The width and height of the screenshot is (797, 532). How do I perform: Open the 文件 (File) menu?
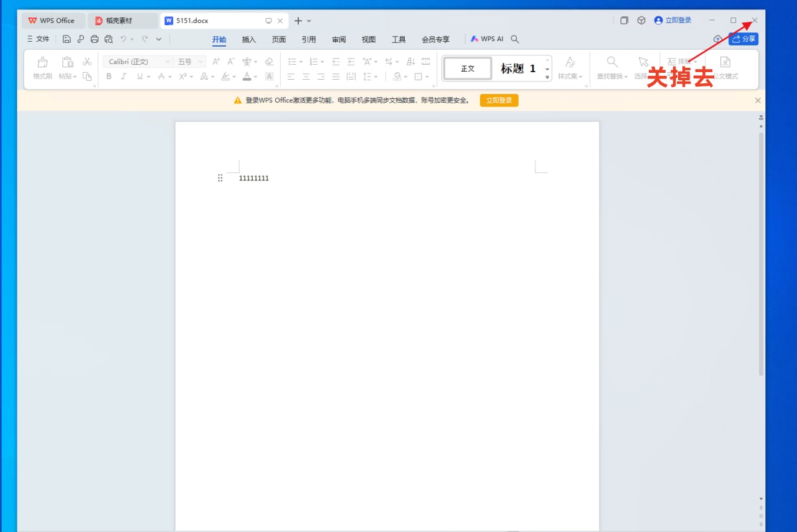coord(38,39)
